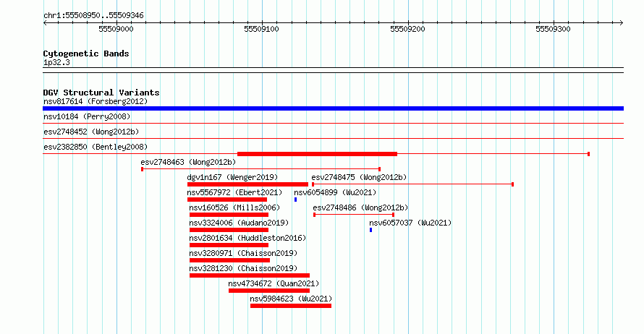Viewport: 644px width, 334px height.
Task: Open the dgv1n167 (Wenger2019) variant
Action: [232, 177]
